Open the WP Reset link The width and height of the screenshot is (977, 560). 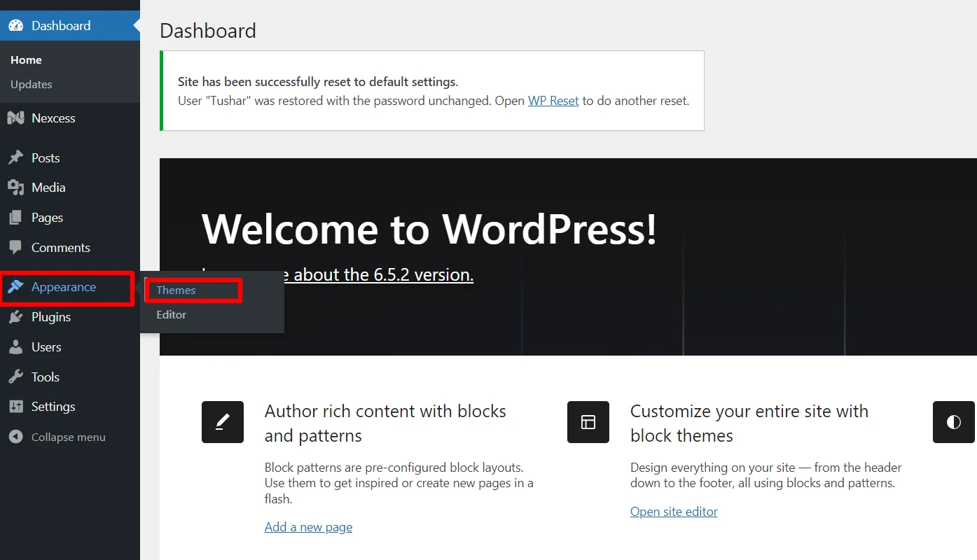[553, 100]
